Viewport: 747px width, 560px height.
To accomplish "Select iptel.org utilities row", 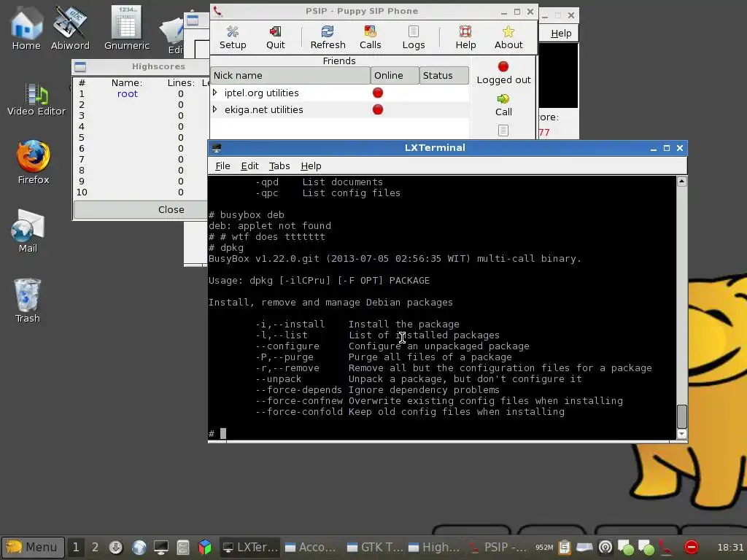I will (x=340, y=93).
